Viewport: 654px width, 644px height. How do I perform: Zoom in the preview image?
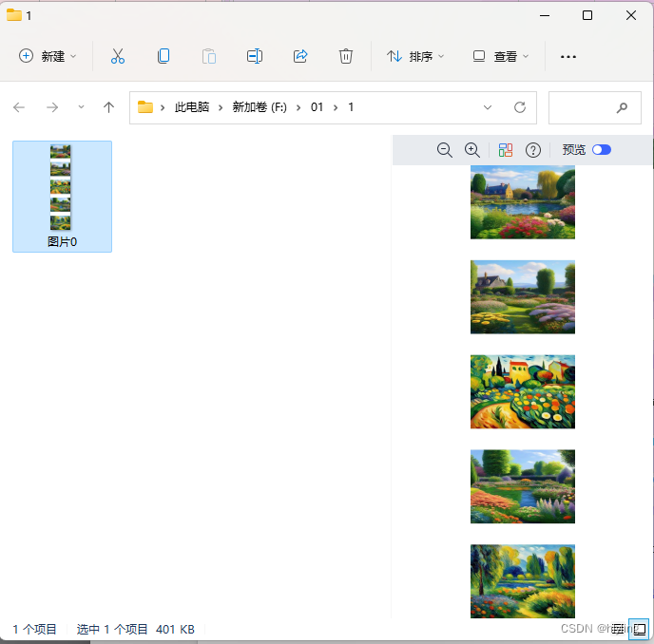[472, 150]
